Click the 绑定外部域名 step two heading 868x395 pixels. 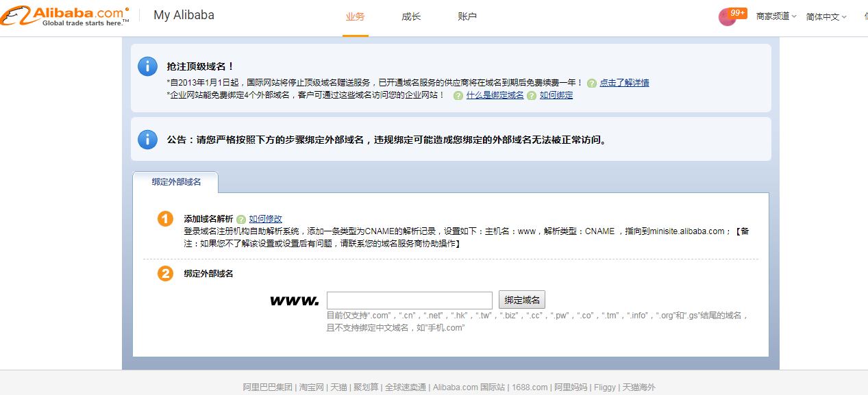point(209,274)
